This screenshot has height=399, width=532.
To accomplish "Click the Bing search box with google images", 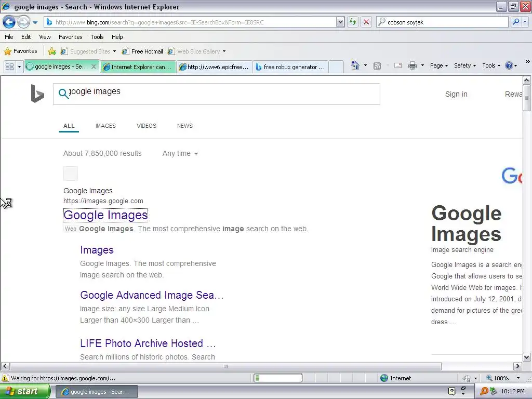I will point(217,94).
